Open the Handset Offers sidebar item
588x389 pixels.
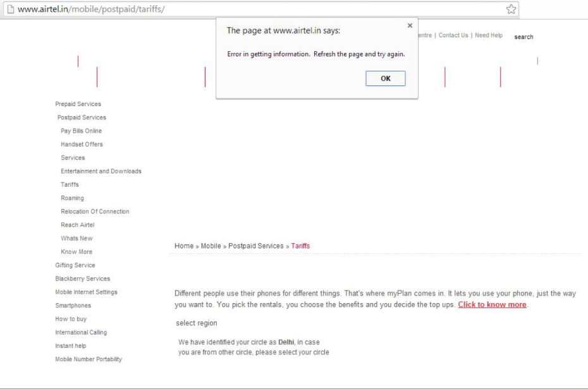point(82,144)
